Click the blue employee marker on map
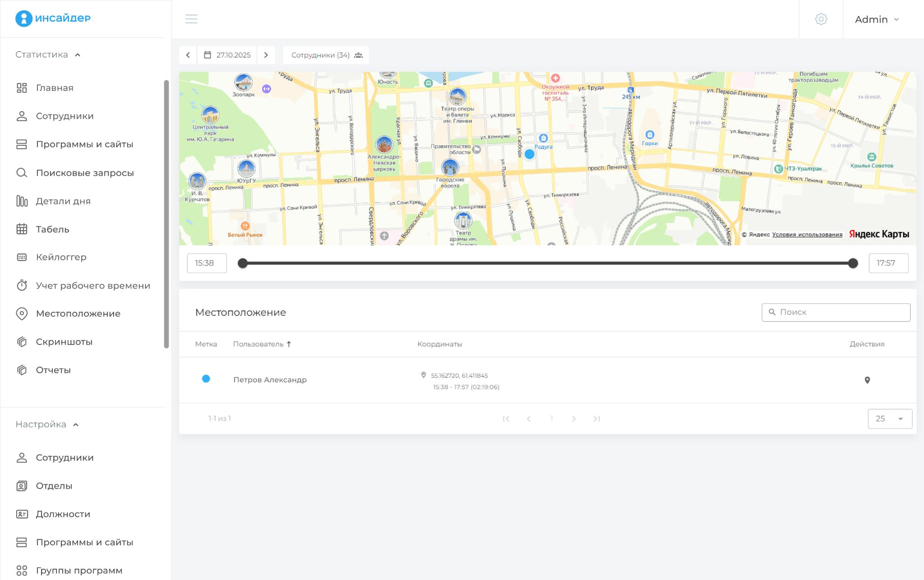This screenshot has height=580, width=924. (x=529, y=154)
